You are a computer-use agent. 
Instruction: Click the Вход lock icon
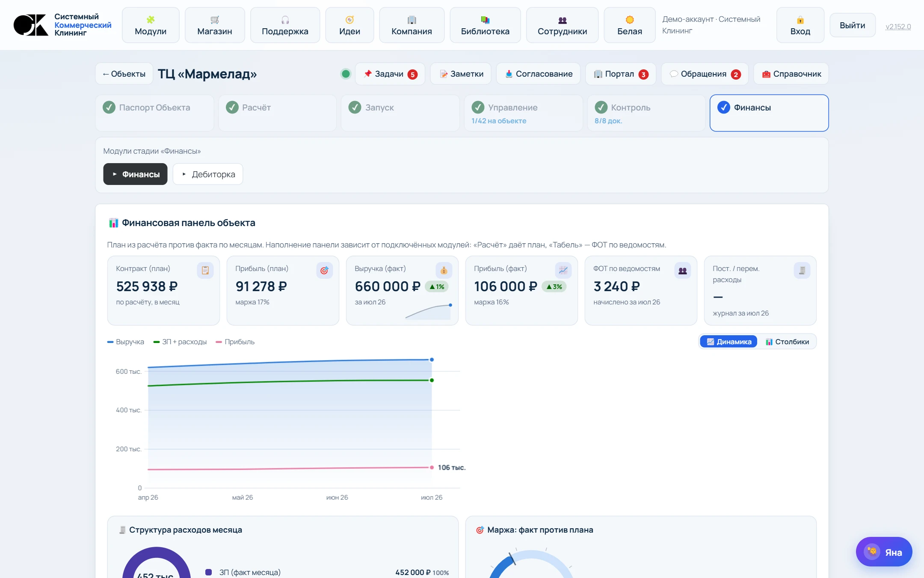coord(800,20)
